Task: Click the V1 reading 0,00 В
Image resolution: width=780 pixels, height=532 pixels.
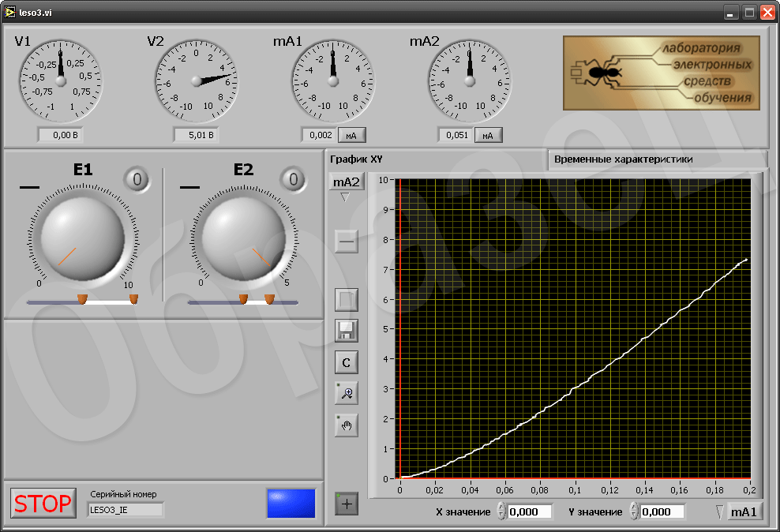Action: 60,135
